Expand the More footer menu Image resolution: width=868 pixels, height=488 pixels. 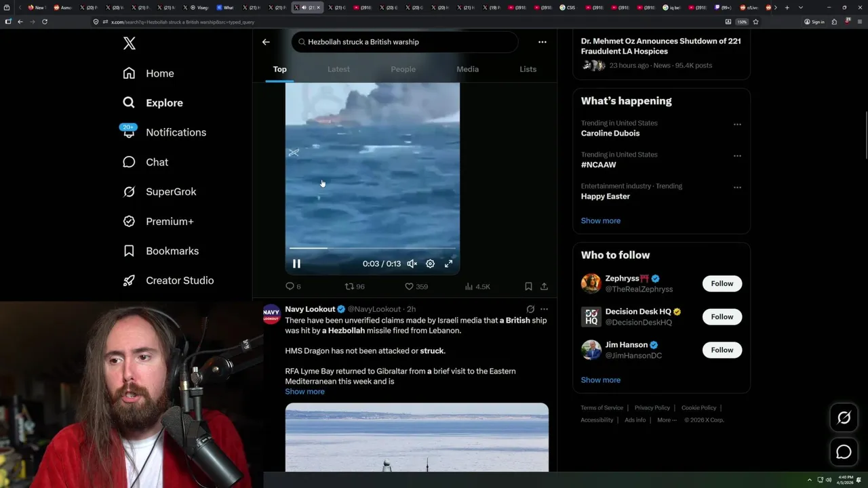(667, 420)
